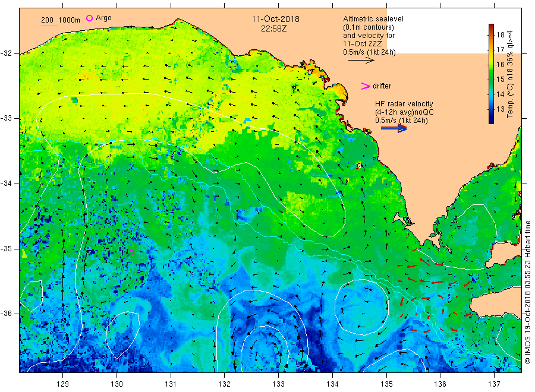535x392 pixels.
Task: Click the 'drifter' legend label
Action: (382, 86)
